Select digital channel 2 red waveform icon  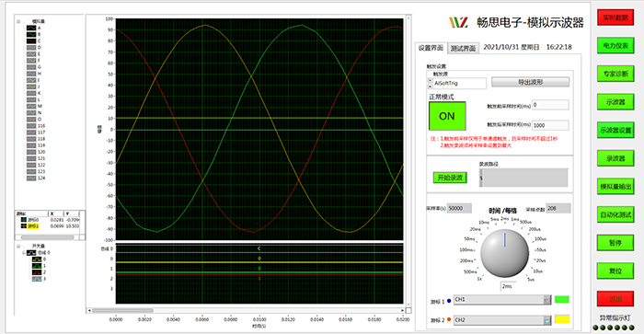(x=37, y=272)
